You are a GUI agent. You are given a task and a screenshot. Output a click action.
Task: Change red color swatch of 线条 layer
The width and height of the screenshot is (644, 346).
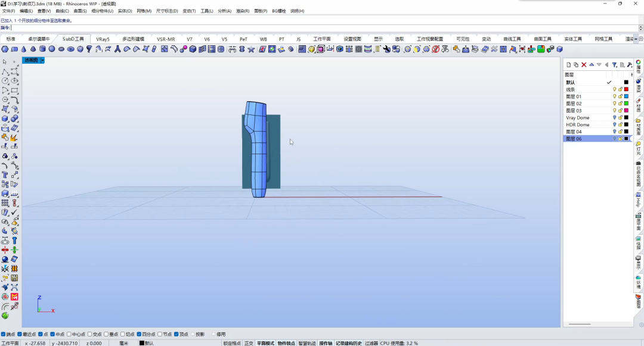coord(626,89)
